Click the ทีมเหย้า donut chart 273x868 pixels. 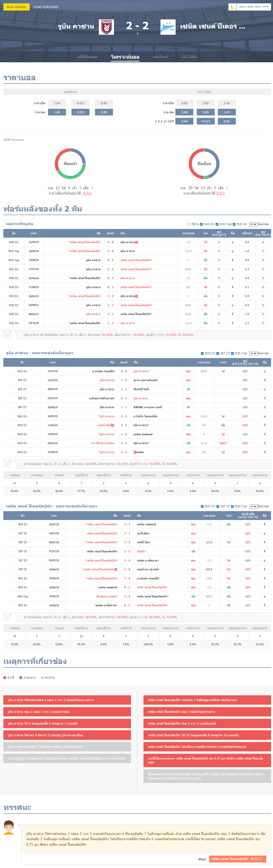coord(70,164)
